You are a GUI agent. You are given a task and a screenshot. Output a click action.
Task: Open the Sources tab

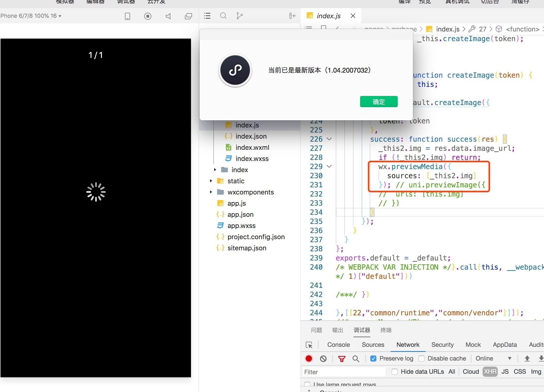point(373,345)
